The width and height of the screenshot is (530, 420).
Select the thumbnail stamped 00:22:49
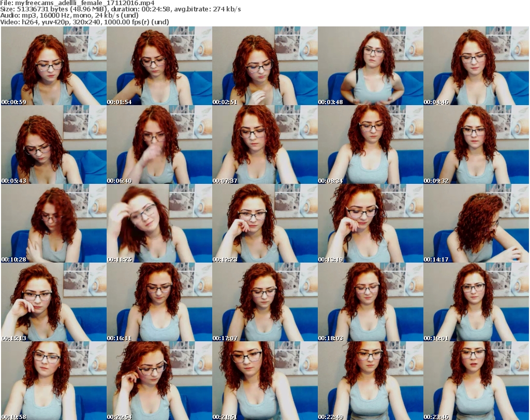pyautogui.click(x=371, y=381)
